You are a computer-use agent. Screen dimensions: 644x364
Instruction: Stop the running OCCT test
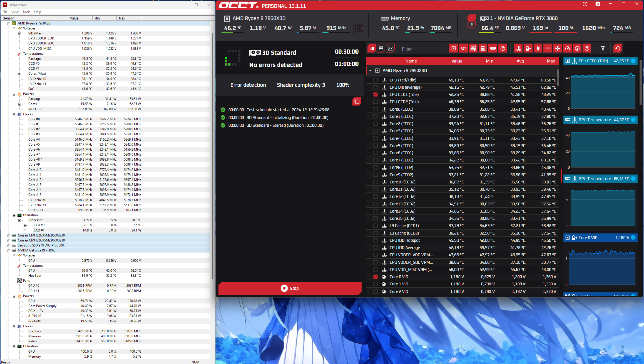[x=290, y=288]
